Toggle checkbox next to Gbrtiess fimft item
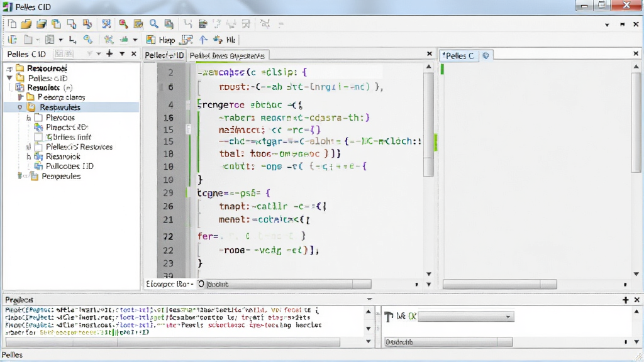This screenshot has width=644, height=362. coord(38,137)
